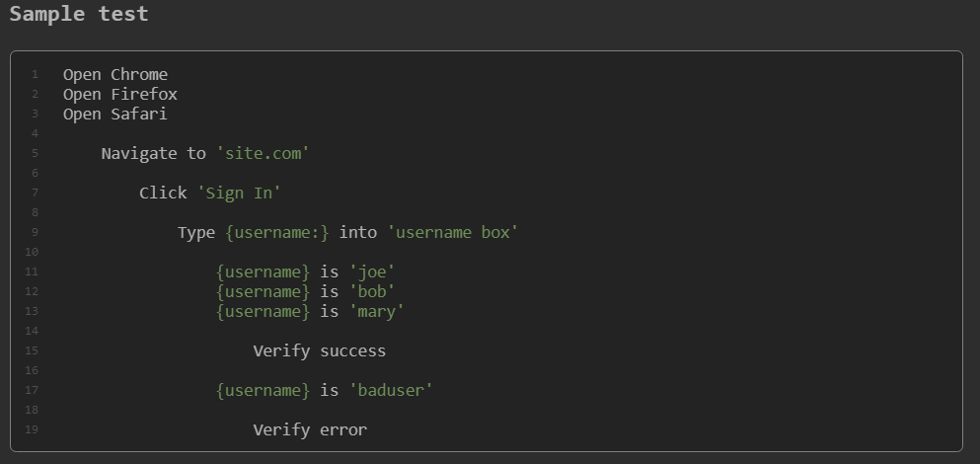Click the 'Verify success' line
Screen dimensions: 980x464
click(x=319, y=350)
